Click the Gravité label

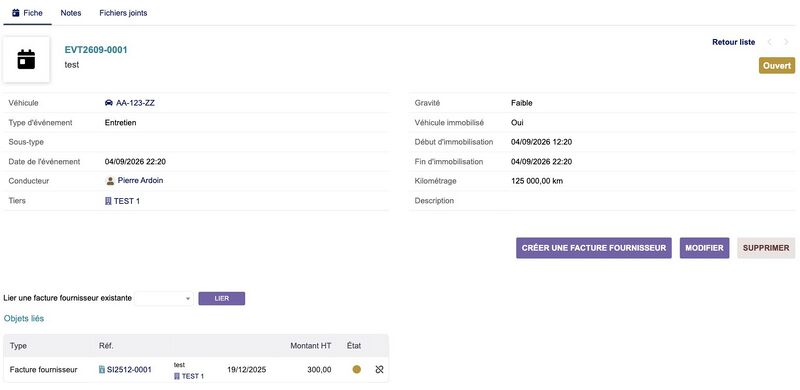[x=427, y=103]
